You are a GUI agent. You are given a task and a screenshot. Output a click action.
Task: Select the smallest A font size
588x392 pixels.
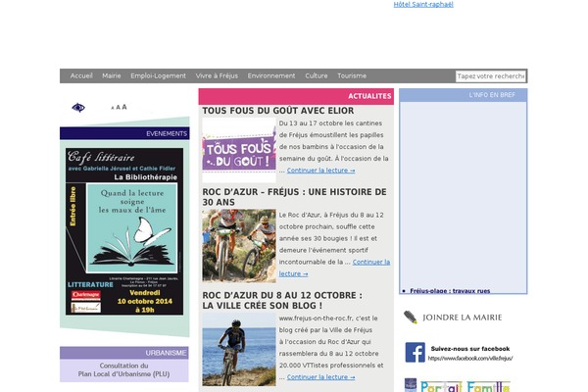point(113,108)
